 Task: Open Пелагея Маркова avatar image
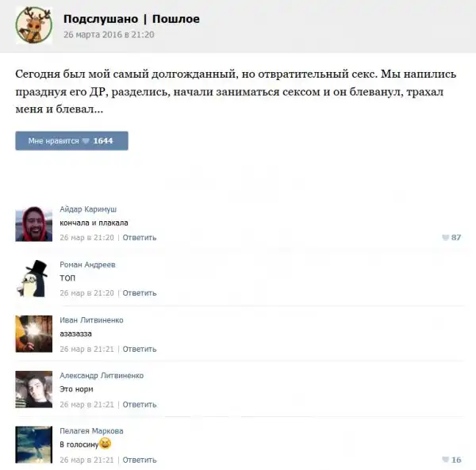coord(33,445)
